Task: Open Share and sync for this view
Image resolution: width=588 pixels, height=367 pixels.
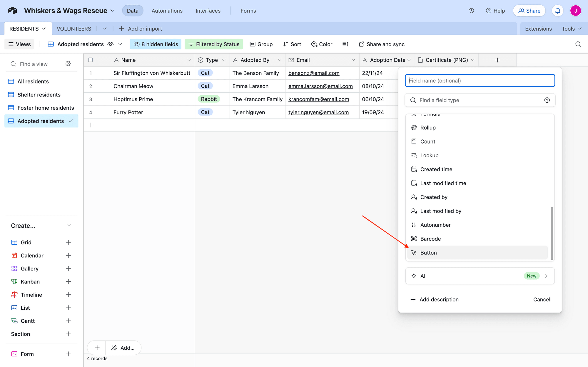Action: coord(382,44)
